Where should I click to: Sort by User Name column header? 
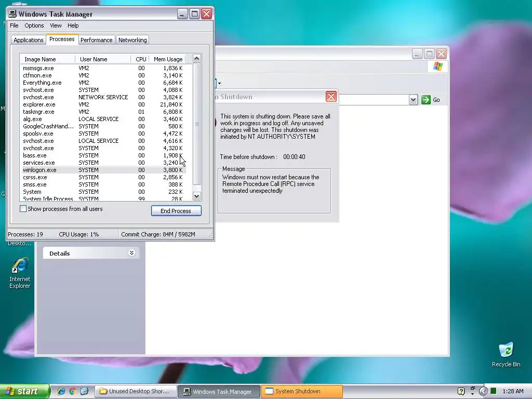tap(103, 59)
